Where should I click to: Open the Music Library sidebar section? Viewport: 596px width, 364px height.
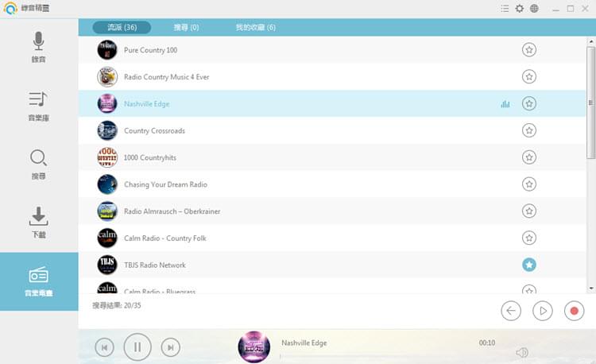click(38, 106)
